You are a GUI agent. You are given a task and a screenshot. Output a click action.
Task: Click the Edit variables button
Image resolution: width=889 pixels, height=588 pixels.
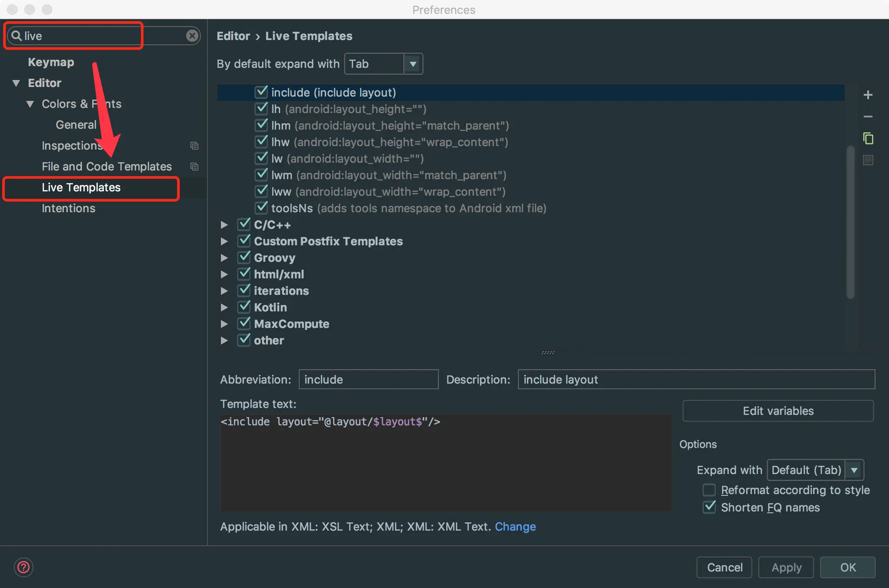(x=778, y=411)
